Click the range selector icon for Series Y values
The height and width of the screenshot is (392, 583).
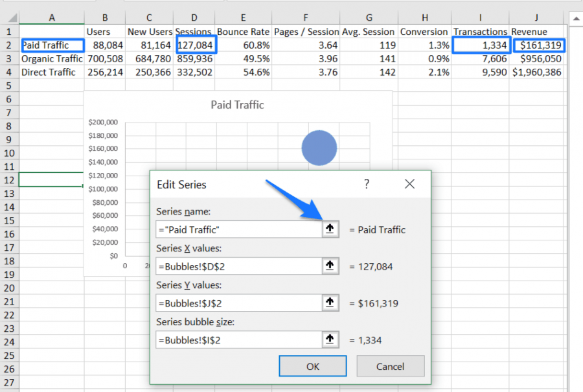coord(330,303)
